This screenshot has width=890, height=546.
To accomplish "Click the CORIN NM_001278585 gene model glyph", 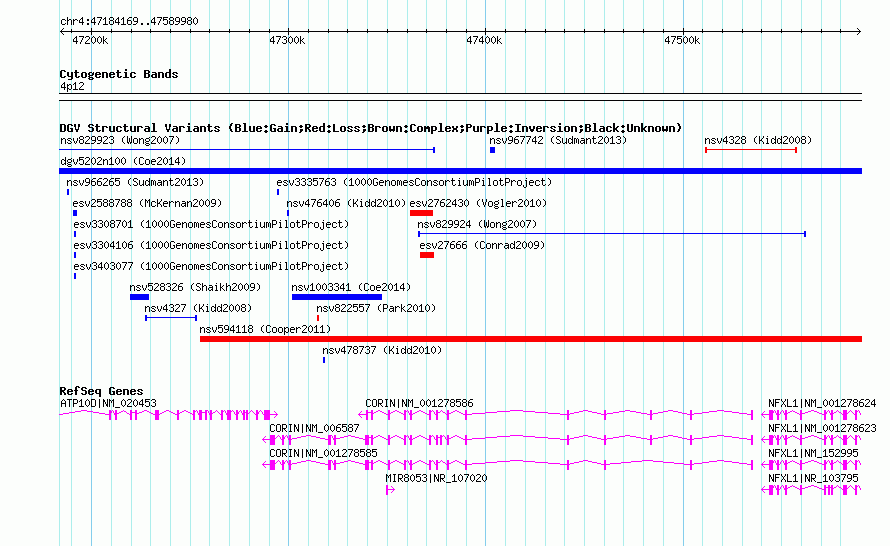I will pos(508,465).
